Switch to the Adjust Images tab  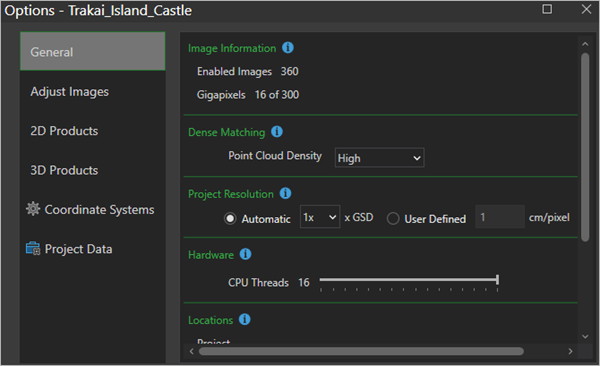pos(93,92)
